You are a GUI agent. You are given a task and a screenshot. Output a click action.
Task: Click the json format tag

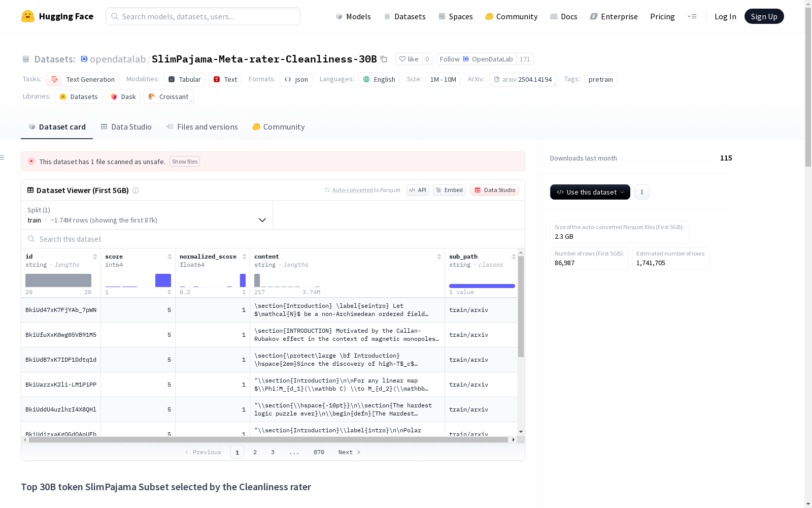296,79
